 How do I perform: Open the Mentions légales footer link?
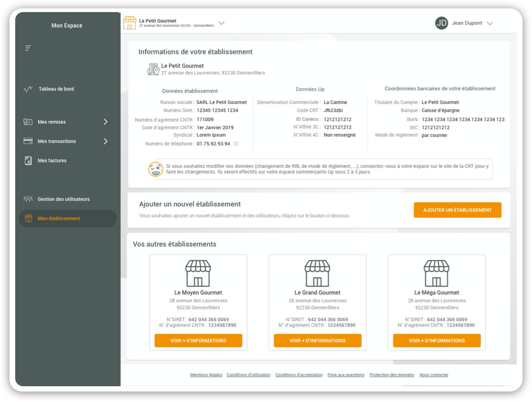pos(206,375)
